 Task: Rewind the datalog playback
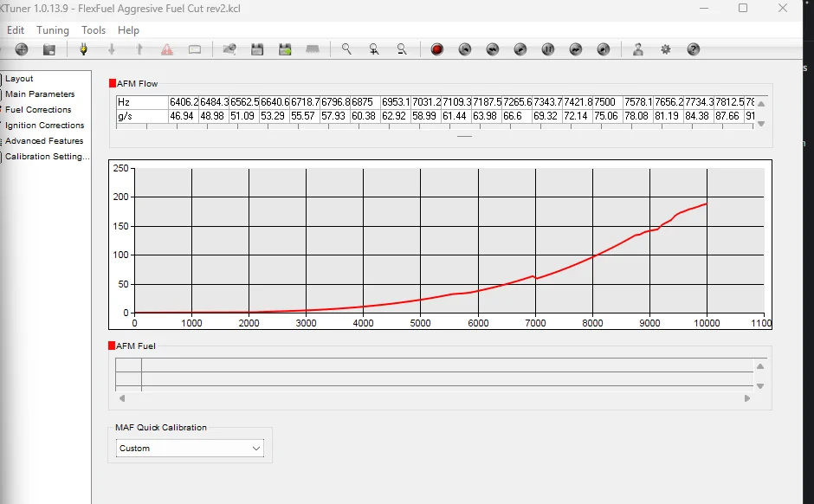coord(493,49)
